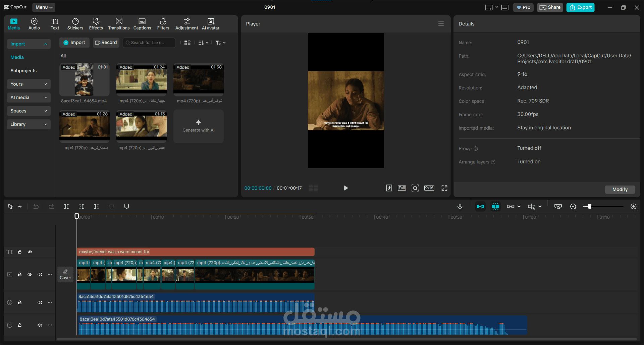This screenshot has height=345, width=644.
Task: Hide the main video track
Action: click(x=30, y=274)
